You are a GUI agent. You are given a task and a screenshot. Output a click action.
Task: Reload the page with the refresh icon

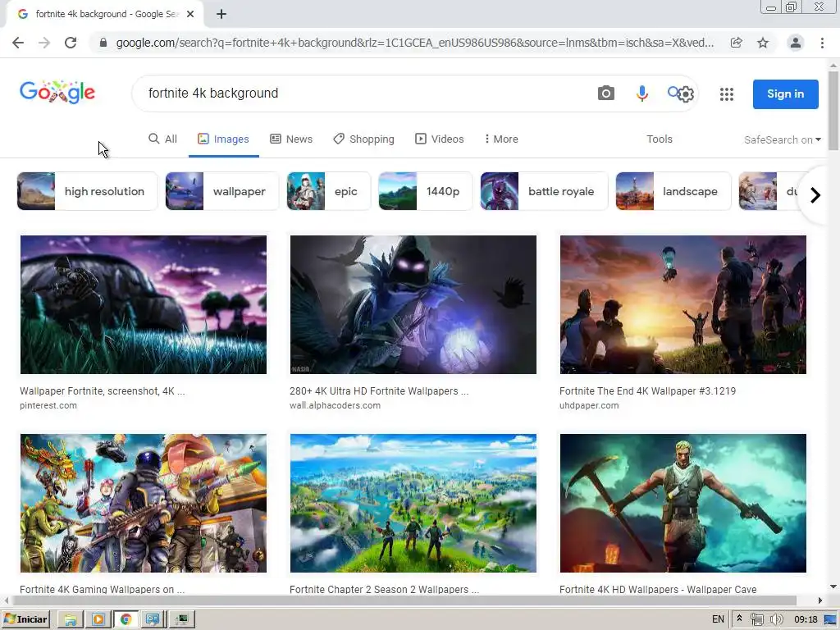(71, 43)
